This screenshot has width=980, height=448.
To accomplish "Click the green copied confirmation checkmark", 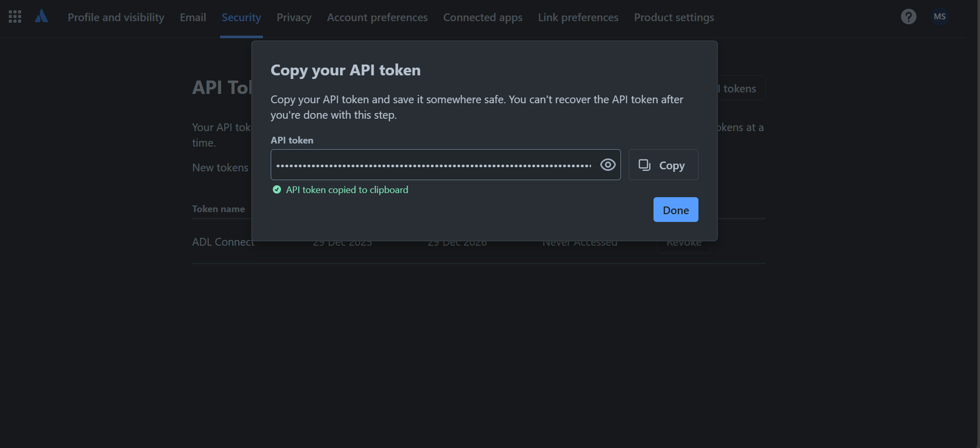I will (x=277, y=189).
